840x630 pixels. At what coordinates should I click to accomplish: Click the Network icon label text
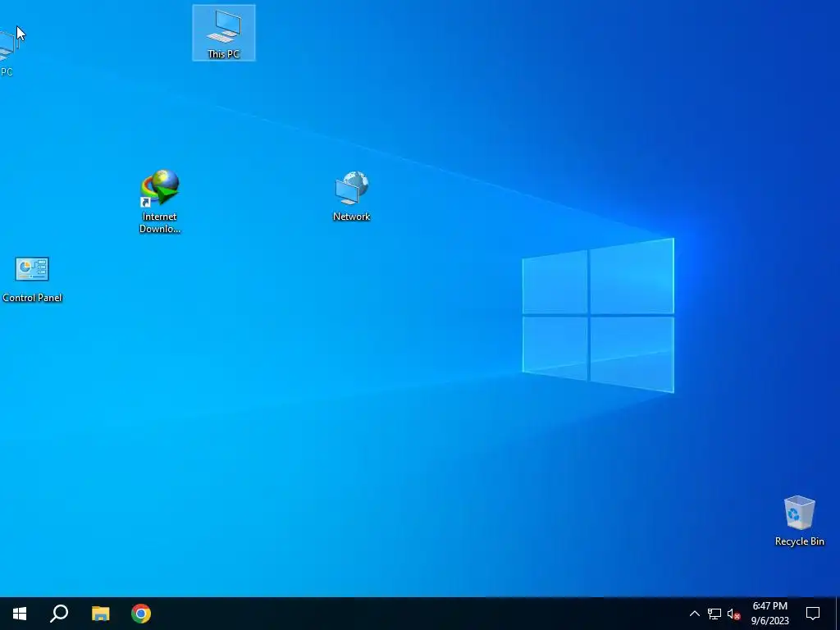[x=351, y=217]
